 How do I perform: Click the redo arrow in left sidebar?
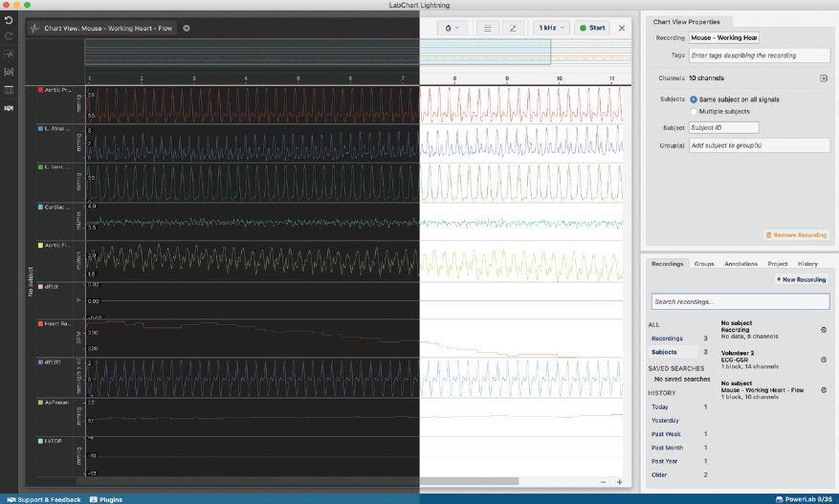(9, 35)
